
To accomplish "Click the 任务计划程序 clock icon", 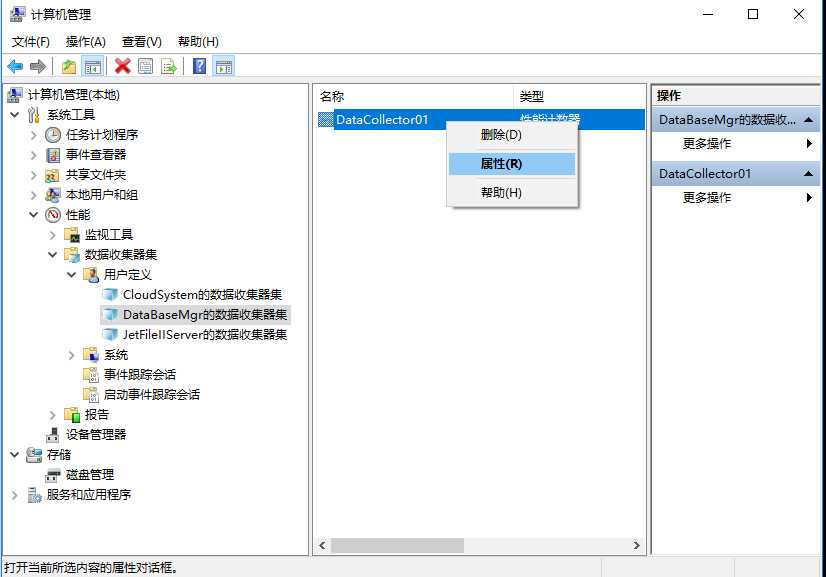I will pyautogui.click(x=53, y=135).
